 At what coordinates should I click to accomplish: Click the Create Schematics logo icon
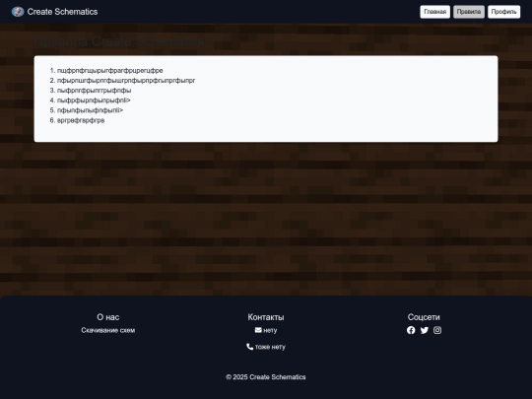(x=18, y=12)
